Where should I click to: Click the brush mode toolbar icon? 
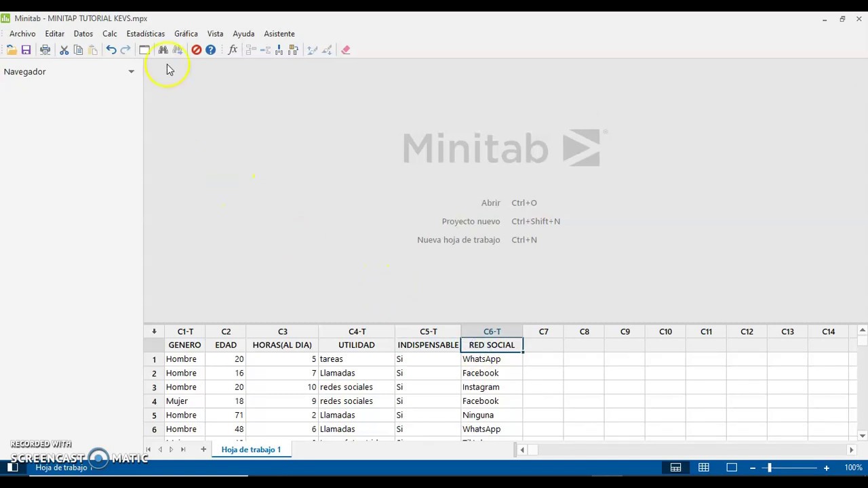coord(312,50)
